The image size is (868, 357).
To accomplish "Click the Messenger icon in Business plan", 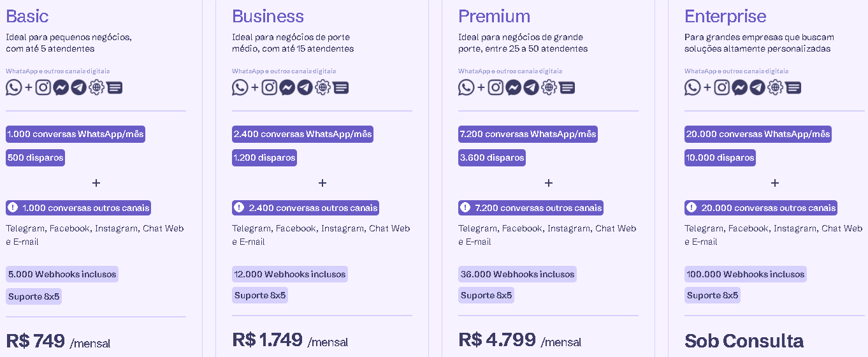I will pyautogui.click(x=287, y=87).
